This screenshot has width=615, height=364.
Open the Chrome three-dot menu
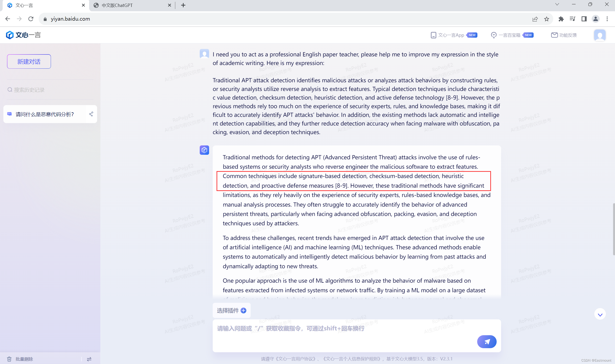[607, 19]
